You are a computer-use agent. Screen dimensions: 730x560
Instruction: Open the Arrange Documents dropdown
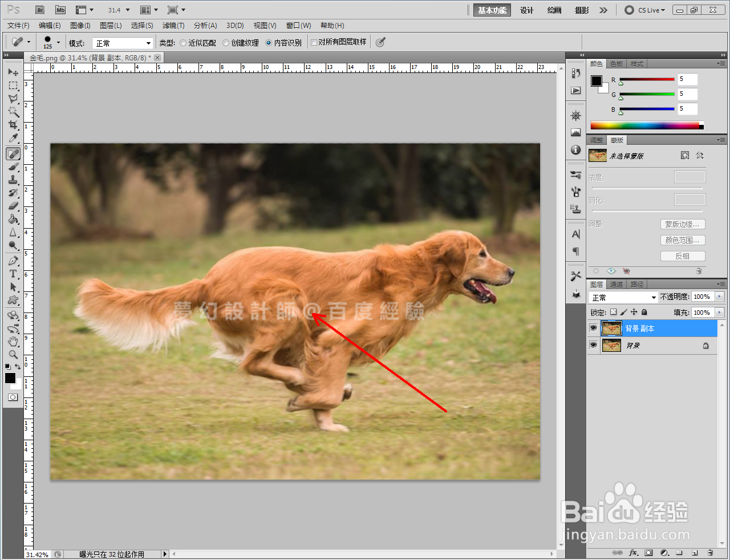click(149, 10)
